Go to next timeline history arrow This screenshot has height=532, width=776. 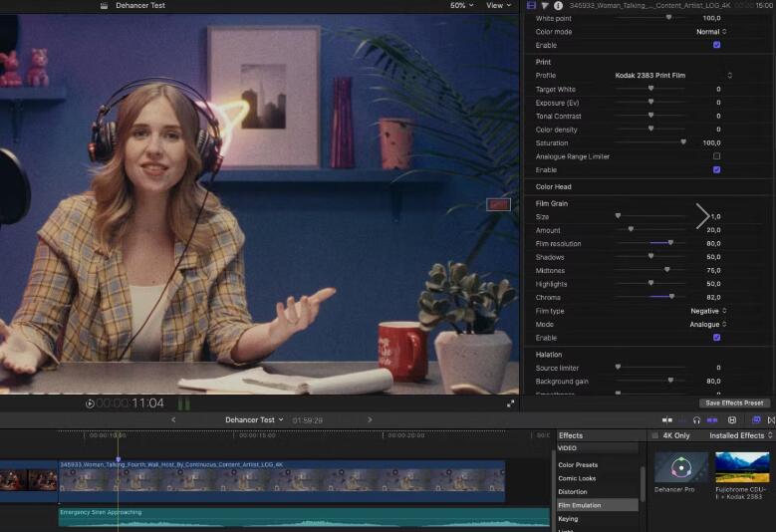click(370, 419)
